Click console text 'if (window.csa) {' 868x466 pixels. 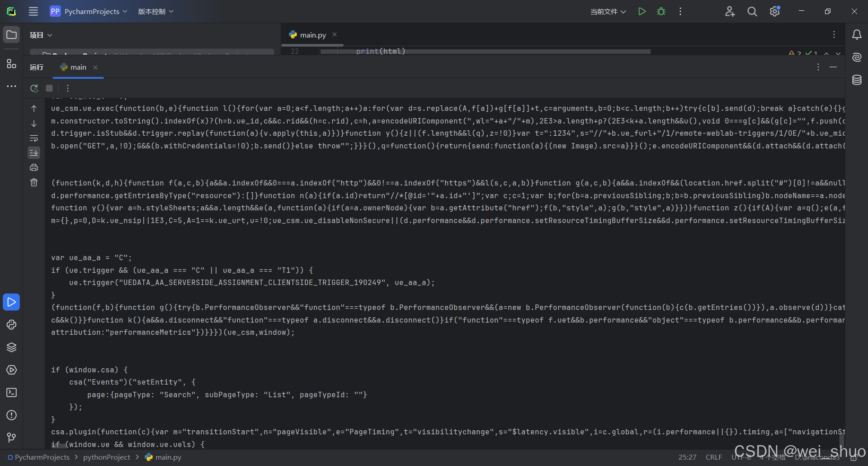pos(90,370)
